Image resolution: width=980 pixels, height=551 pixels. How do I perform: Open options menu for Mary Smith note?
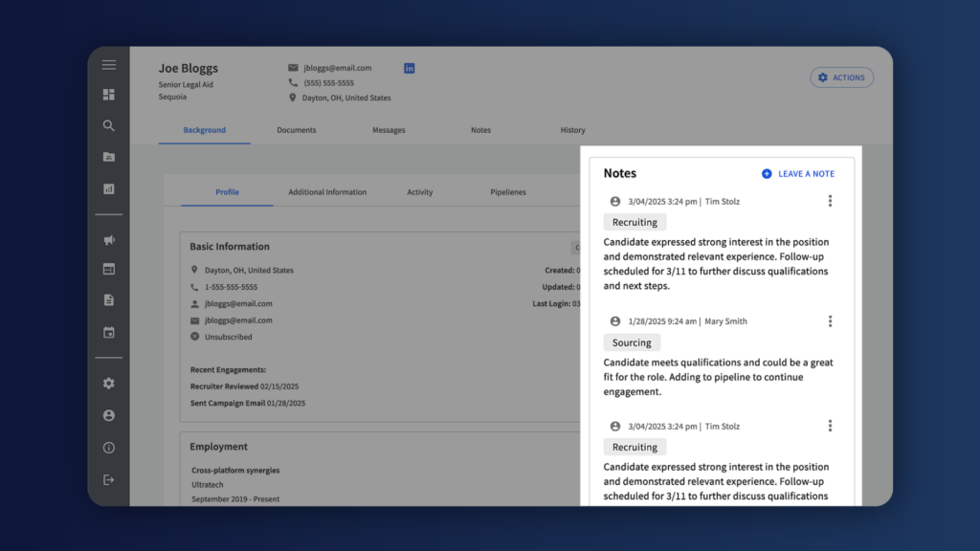point(830,321)
